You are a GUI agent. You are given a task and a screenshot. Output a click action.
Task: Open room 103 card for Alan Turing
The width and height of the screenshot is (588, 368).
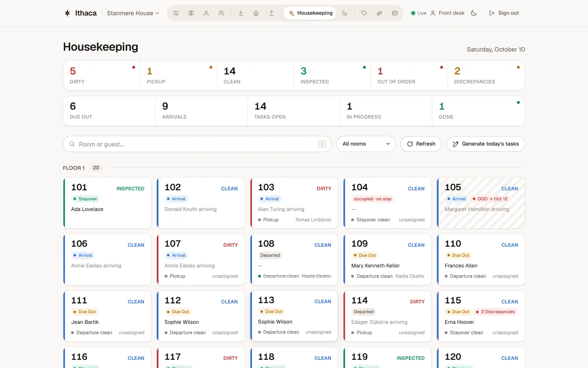[x=294, y=203]
